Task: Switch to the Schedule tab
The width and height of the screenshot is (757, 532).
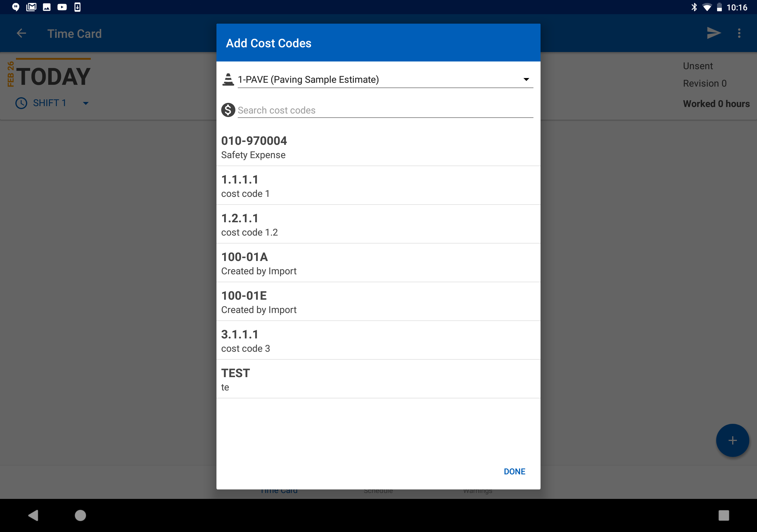Action: coord(378,491)
